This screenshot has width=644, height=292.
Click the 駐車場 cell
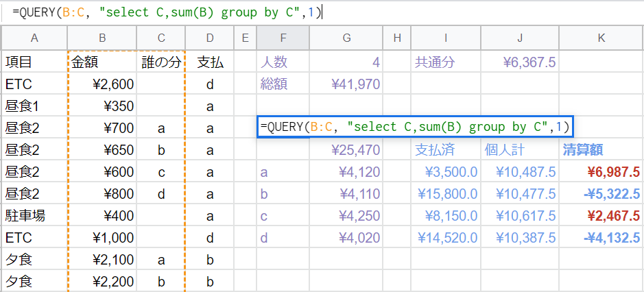tap(34, 216)
